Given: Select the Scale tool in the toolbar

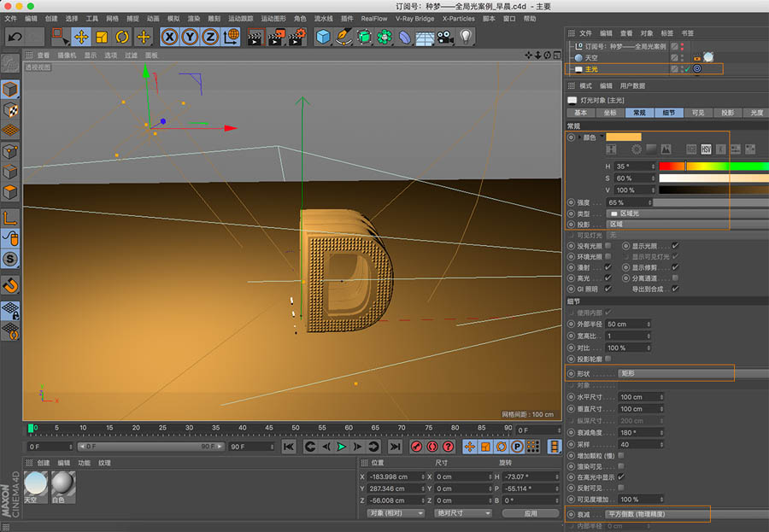Looking at the screenshot, I should pos(103,36).
